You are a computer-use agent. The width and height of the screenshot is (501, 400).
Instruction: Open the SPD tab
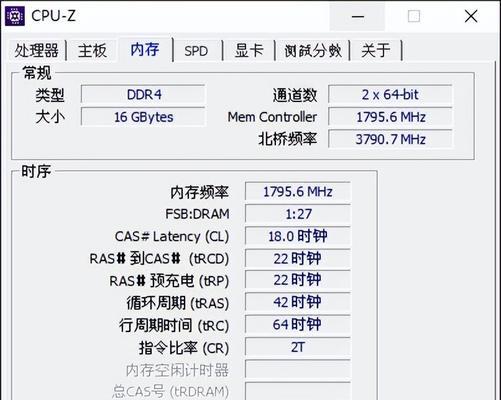(x=196, y=51)
